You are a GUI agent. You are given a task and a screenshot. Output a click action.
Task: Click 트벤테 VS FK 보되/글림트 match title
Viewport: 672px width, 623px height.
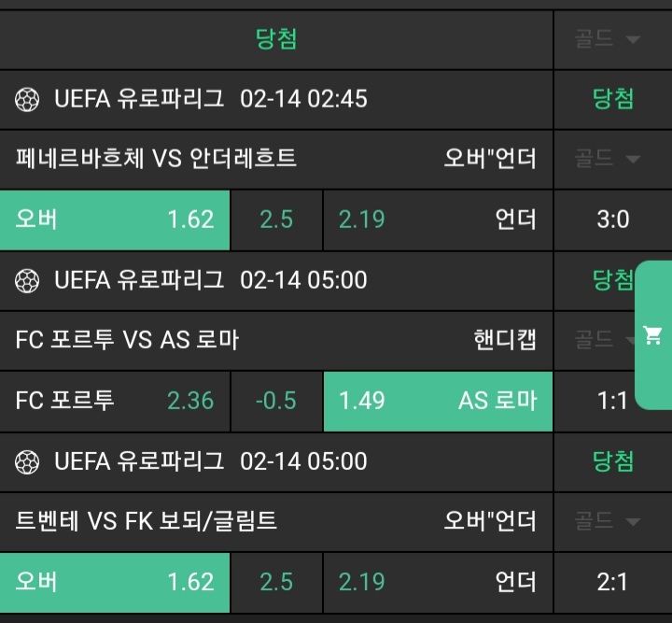coord(147,521)
